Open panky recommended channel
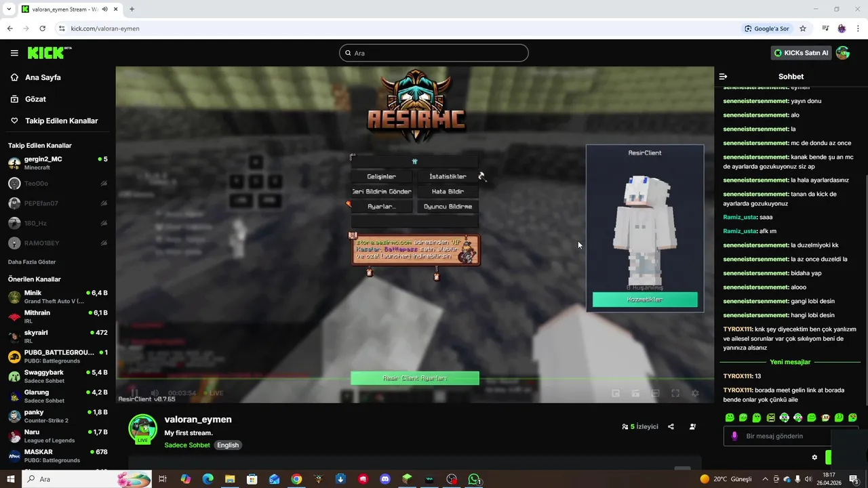868x488 pixels. (x=58, y=415)
